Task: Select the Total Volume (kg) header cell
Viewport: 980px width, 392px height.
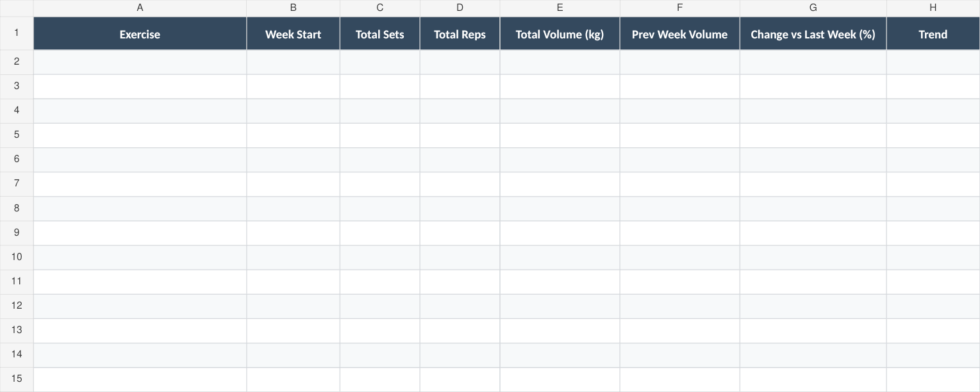Action: [x=560, y=34]
